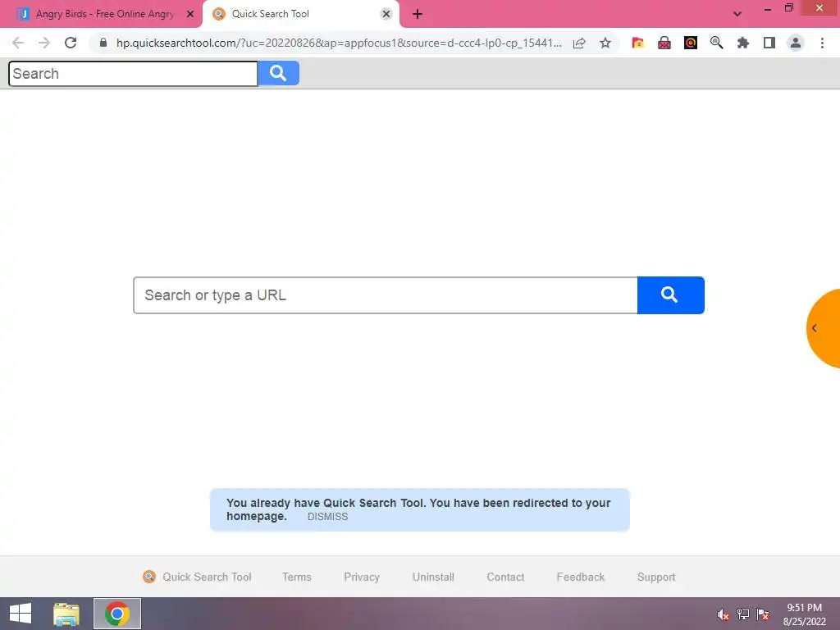
Task: Open the Feedback footer link
Action: [x=581, y=577]
